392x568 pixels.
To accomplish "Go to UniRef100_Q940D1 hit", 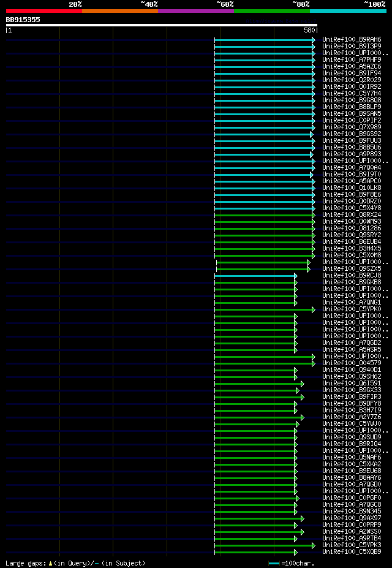I will tap(352, 370).
